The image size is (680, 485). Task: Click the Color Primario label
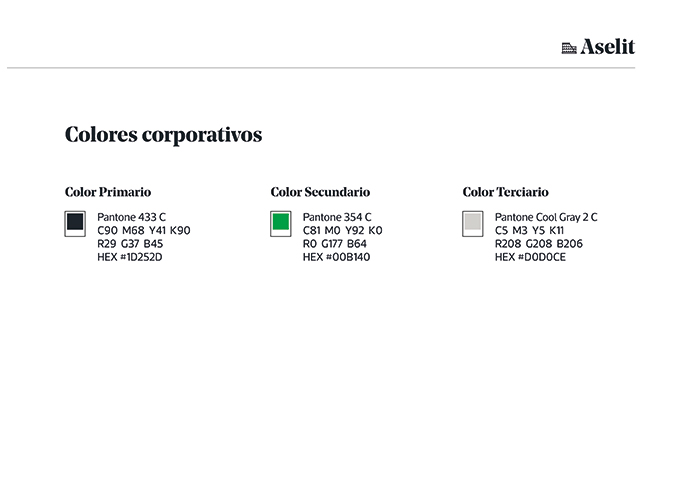pos(108,192)
